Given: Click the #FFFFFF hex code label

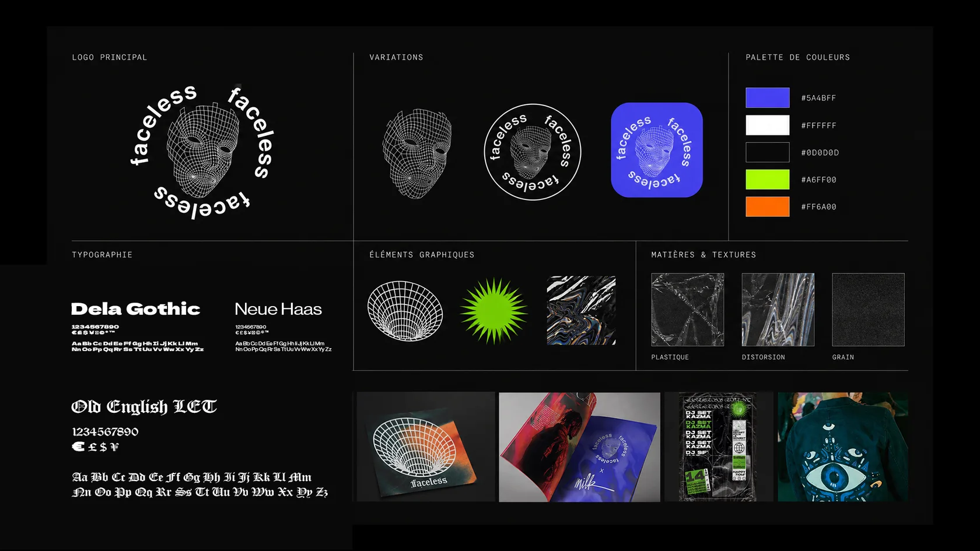Looking at the screenshot, I should click(x=819, y=125).
